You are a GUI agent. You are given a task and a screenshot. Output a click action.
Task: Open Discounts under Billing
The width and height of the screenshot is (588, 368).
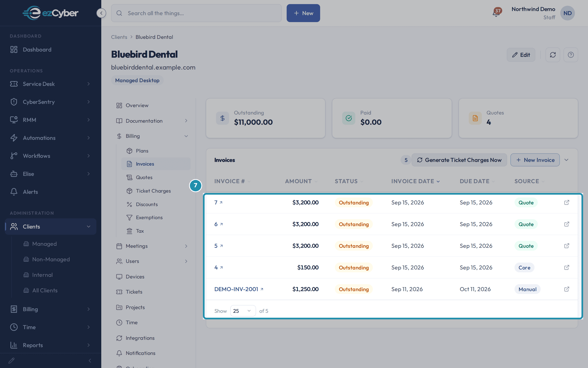[x=156, y=204]
